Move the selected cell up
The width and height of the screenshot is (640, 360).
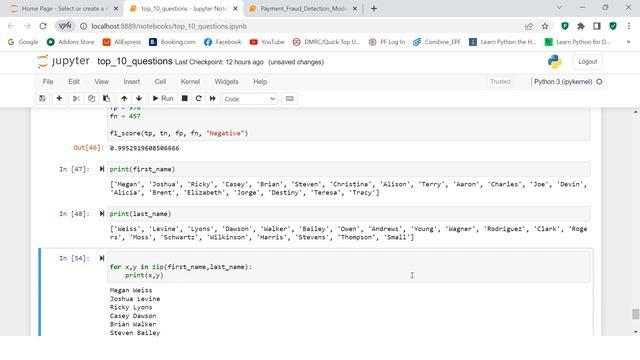click(x=124, y=99)
